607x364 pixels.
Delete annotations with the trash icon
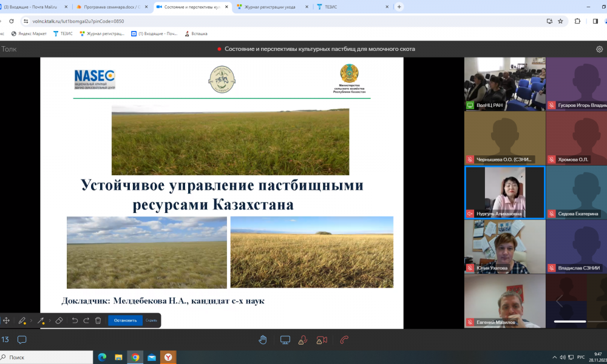[x=98, y=320]
